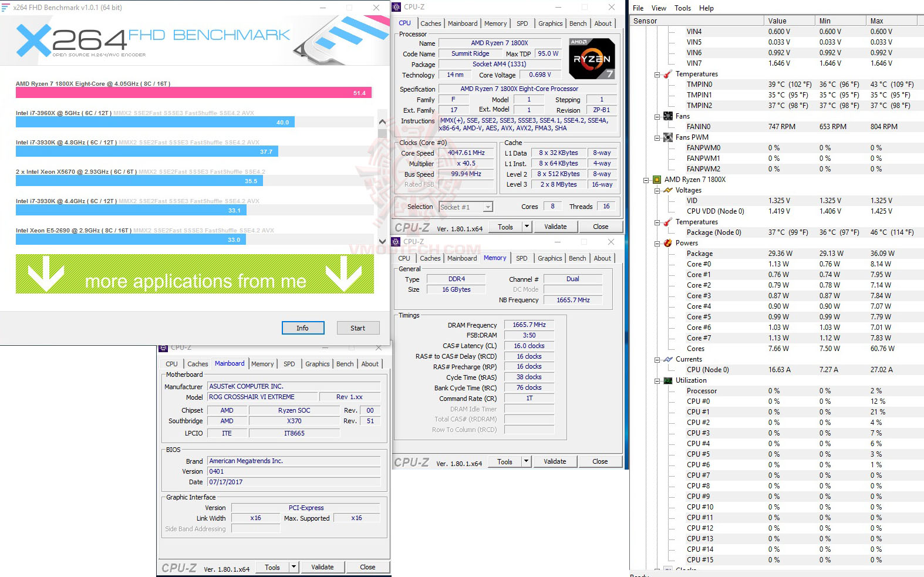Switch to About tab in CPU-Z Mainboard window
Screen dimensions: 924x577
[370, 364]
